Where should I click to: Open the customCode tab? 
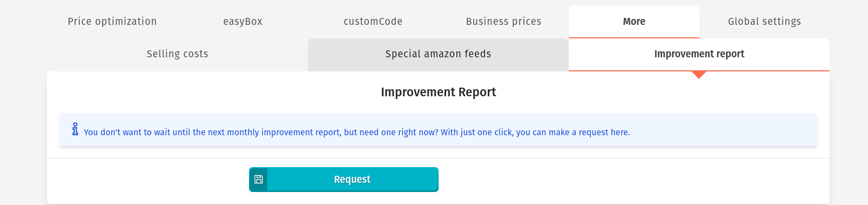pyautogui.click(x=373, y=22)
